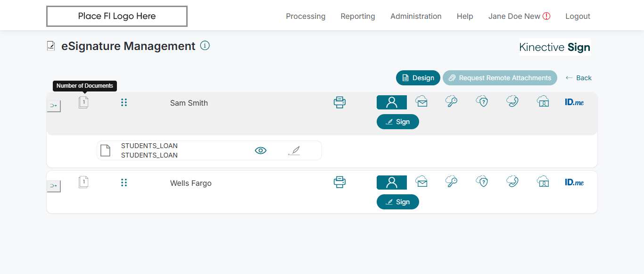Toggle in-person signer mode for Wells Fargo
644x274 pixels.
click(391, 183)
